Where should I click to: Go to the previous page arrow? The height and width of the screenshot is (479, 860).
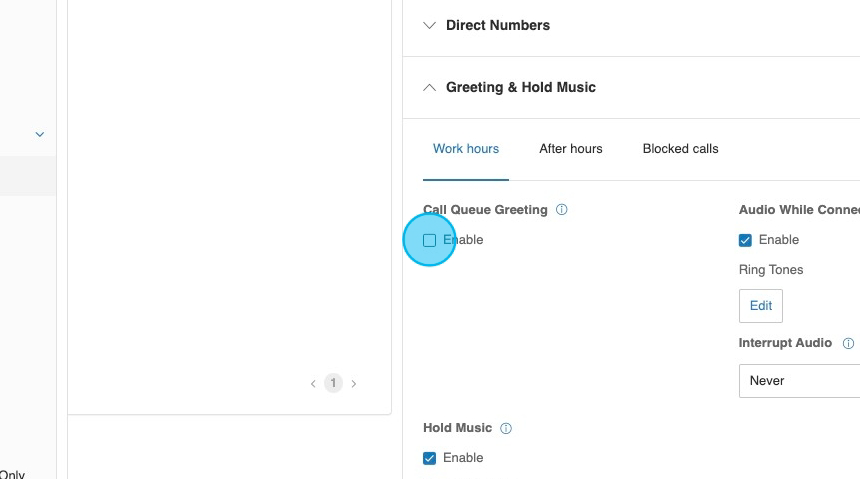(313, 383)
